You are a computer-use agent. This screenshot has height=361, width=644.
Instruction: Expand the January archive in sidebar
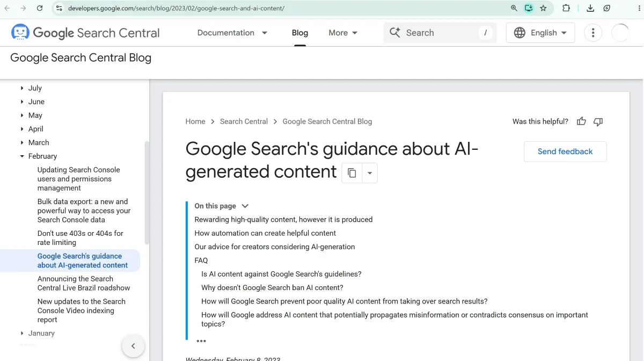22,334
